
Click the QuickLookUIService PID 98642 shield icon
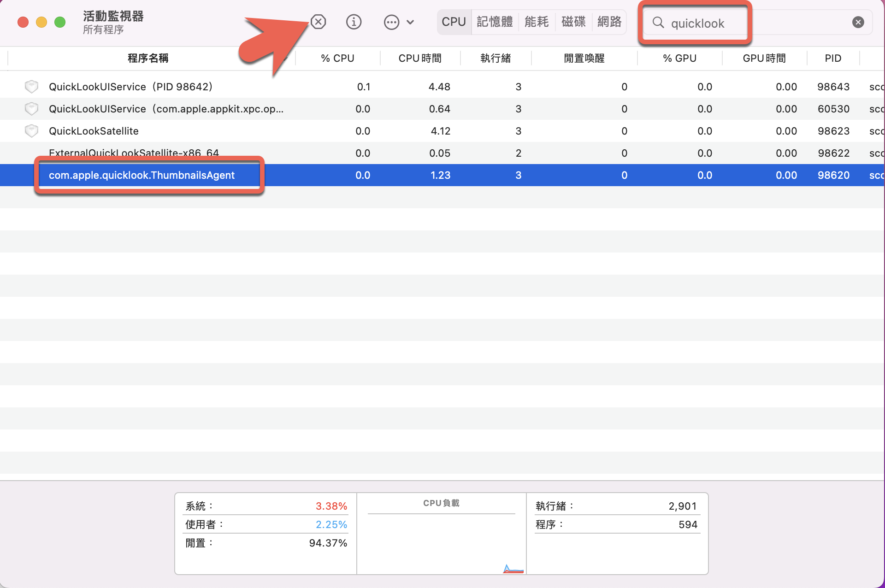click(31, 86)
